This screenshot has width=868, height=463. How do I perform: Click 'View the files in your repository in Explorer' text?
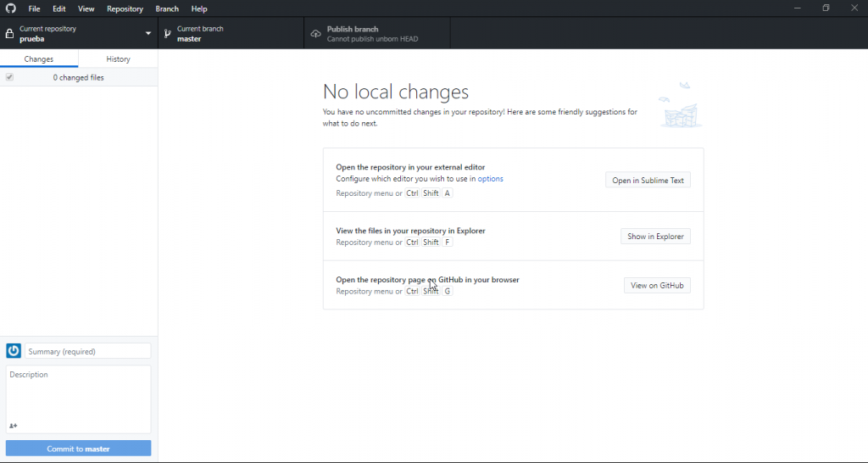click(410, 231)
